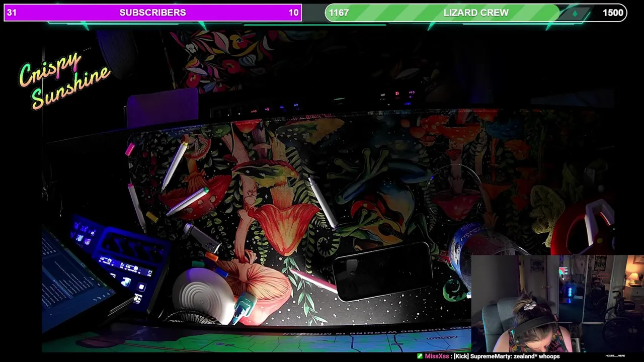Click the HOUSE_HERO watermark text

pyautogui.click(x=615, y=356)
